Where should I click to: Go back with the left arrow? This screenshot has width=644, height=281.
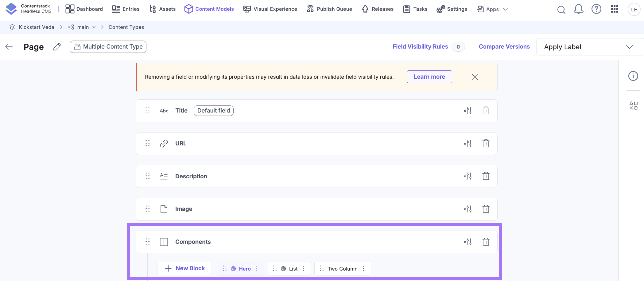[x=9, y=47]
